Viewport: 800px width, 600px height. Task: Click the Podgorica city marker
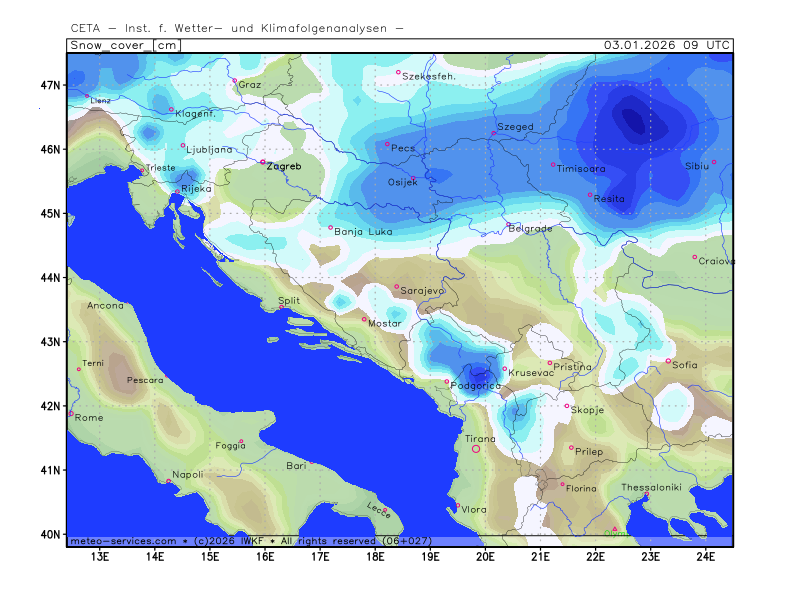(x=447, y=381)
